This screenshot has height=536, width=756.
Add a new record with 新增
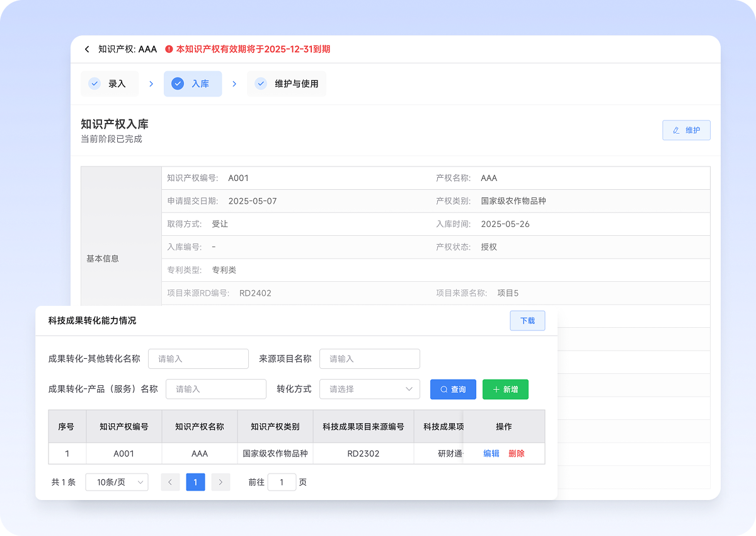click(x=505, y=389)
